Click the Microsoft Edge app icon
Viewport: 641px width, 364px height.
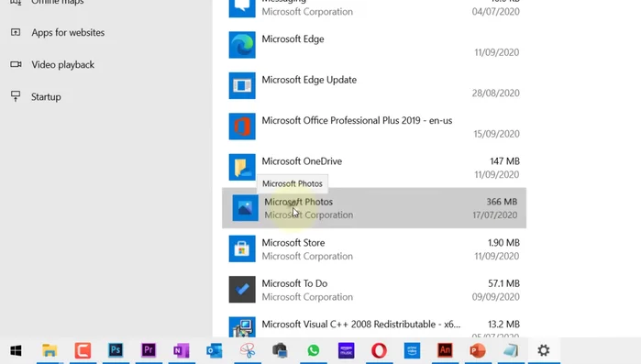click(x=242, y=45)
